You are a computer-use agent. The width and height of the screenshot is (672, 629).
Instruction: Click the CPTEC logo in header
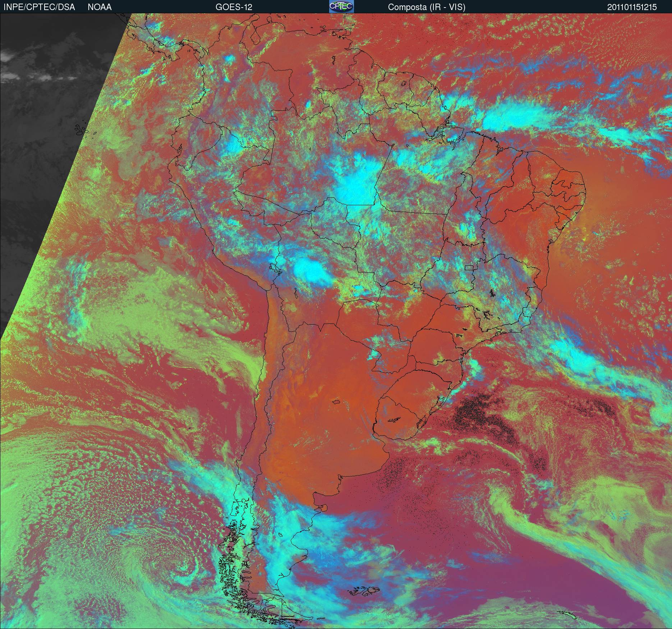(x=341, y=6)
